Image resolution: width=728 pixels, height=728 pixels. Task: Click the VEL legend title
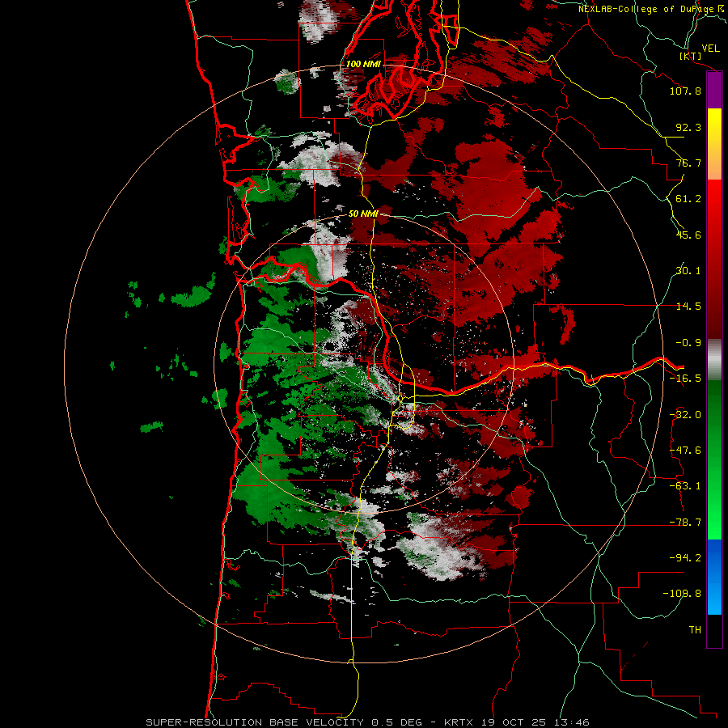click(710, 49)
